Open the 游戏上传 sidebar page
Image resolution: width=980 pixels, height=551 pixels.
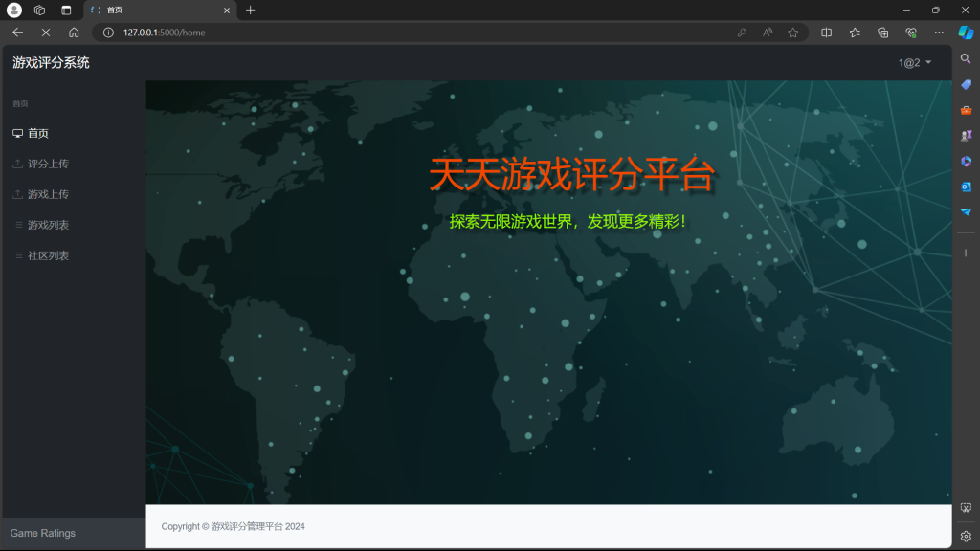click(48, 194)
